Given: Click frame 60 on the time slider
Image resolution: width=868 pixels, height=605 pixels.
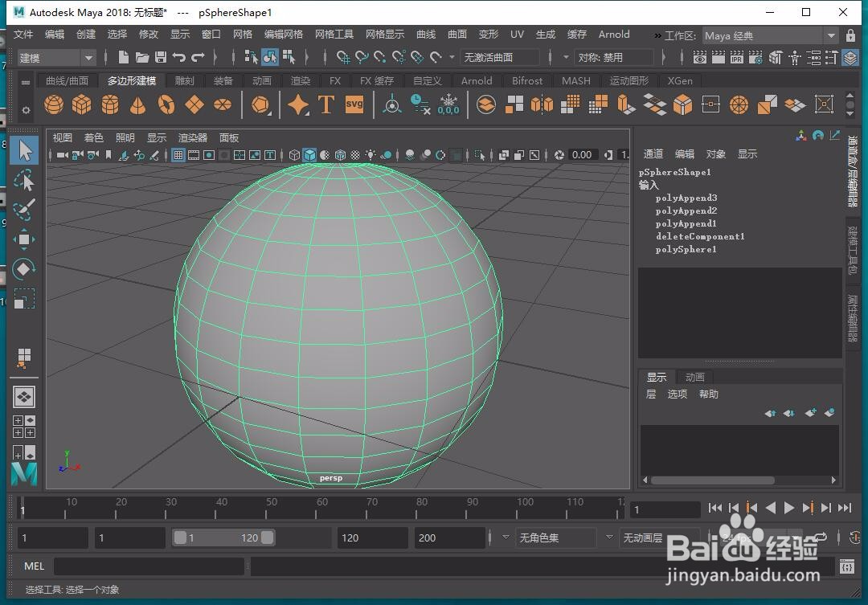Looking at the screenshot, I should tap(317, 508).
